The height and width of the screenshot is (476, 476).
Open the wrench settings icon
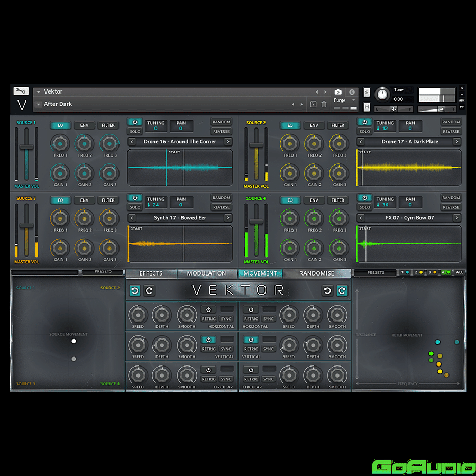click(x=21, y=91)
